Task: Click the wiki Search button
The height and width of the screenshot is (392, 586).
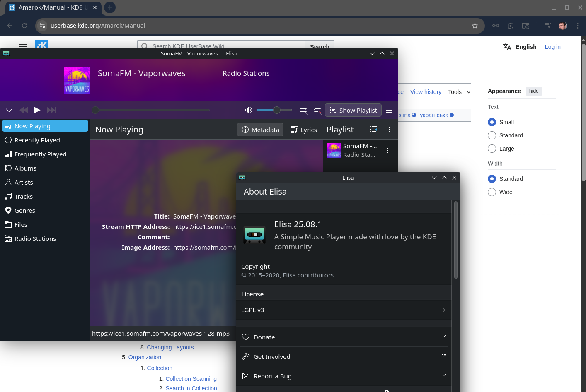Action: [x=320, y=45]
